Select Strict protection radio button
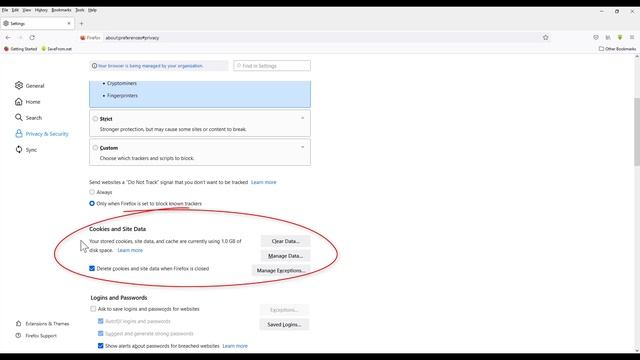This screenshot has width=640, height=360. (x=95, y=119)
